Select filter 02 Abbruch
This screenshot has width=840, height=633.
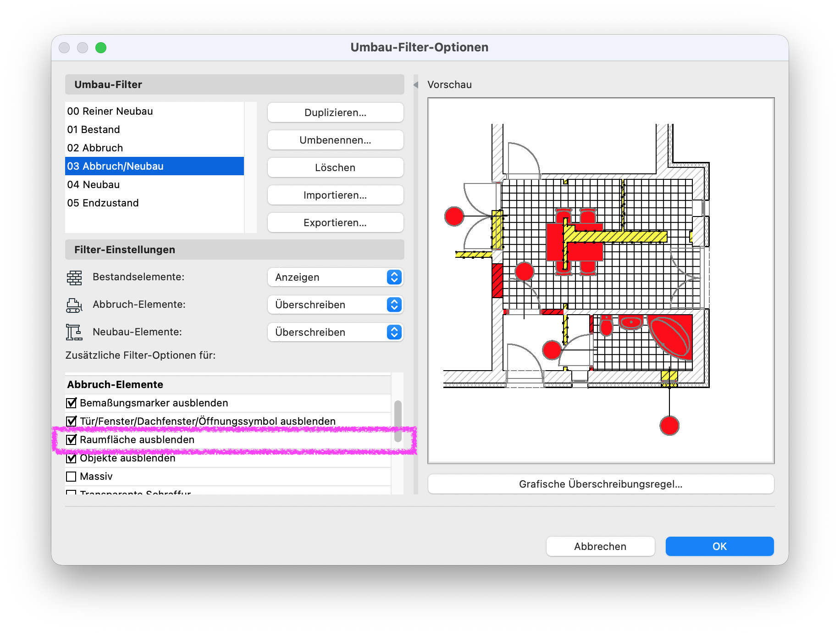[x=155, y=148]
